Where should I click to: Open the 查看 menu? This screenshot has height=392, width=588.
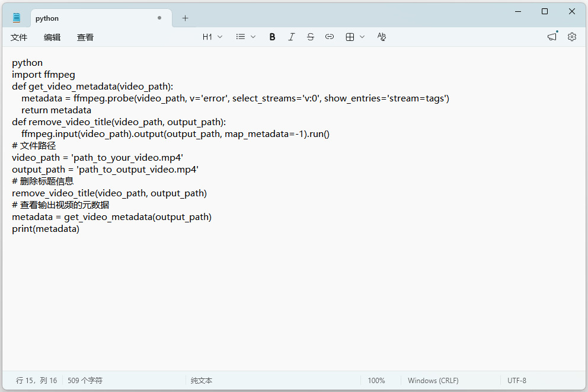coord(85,37)
